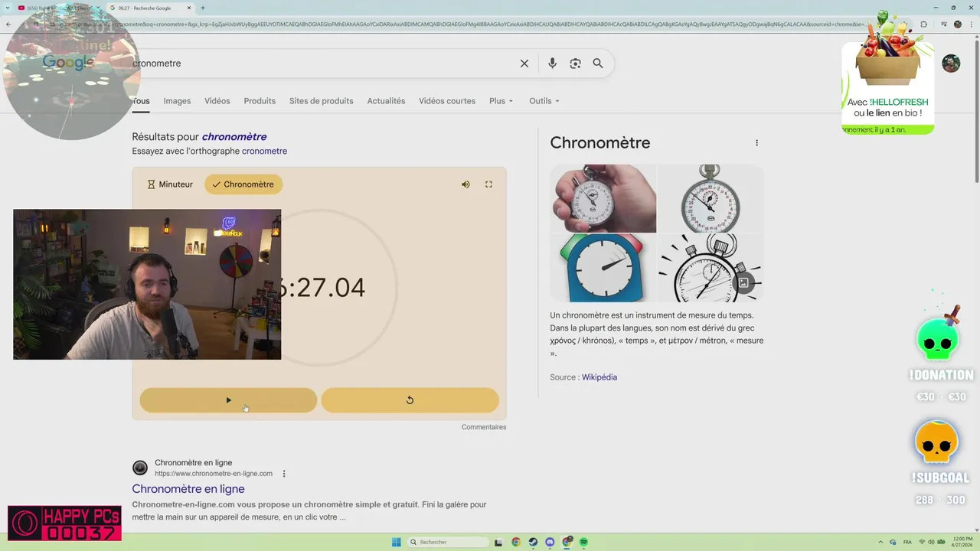The height and width of the screenshot is (551, 980).
Task: Open a new browser tab with plus
Action: click(203, 8)
